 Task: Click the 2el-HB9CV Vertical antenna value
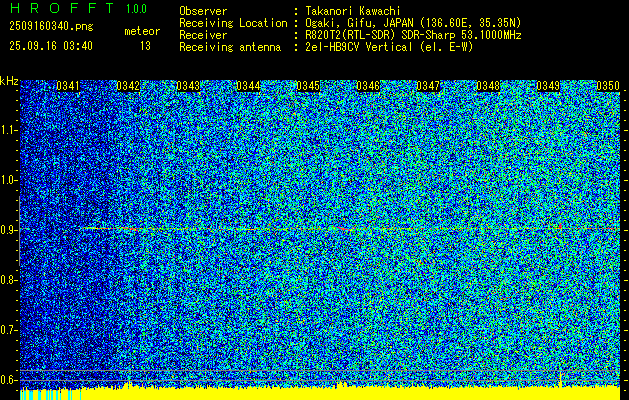(x=389, y=47)
